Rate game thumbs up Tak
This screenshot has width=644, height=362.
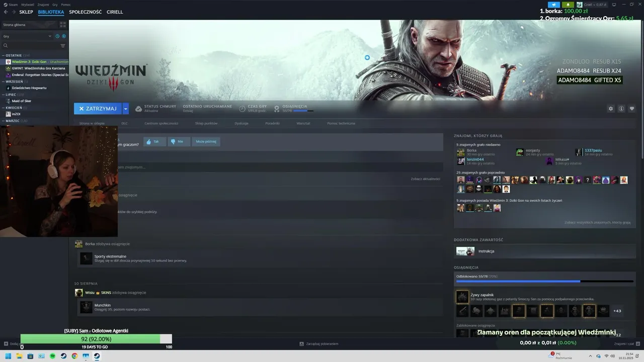154,142
